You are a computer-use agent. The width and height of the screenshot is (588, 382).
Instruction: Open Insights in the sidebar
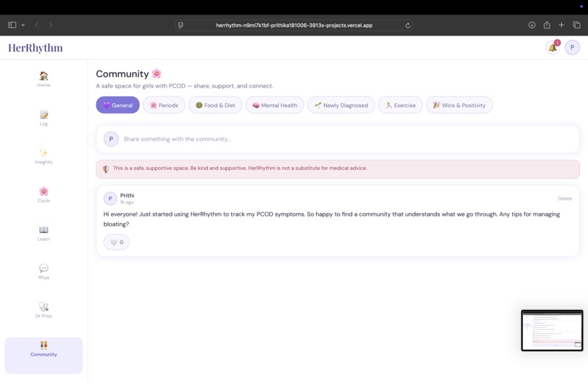click(x=44, y=157)
